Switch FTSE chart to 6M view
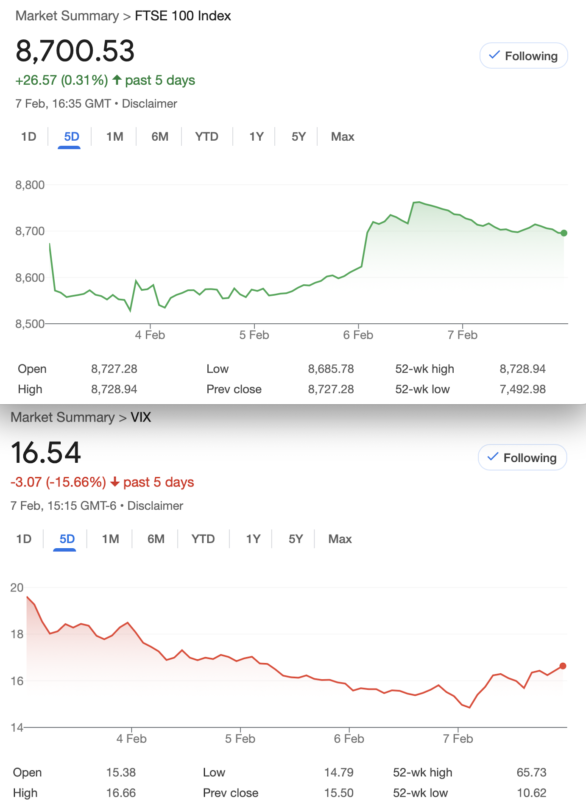The image size is (586, 800). click(x=160, y=137)
